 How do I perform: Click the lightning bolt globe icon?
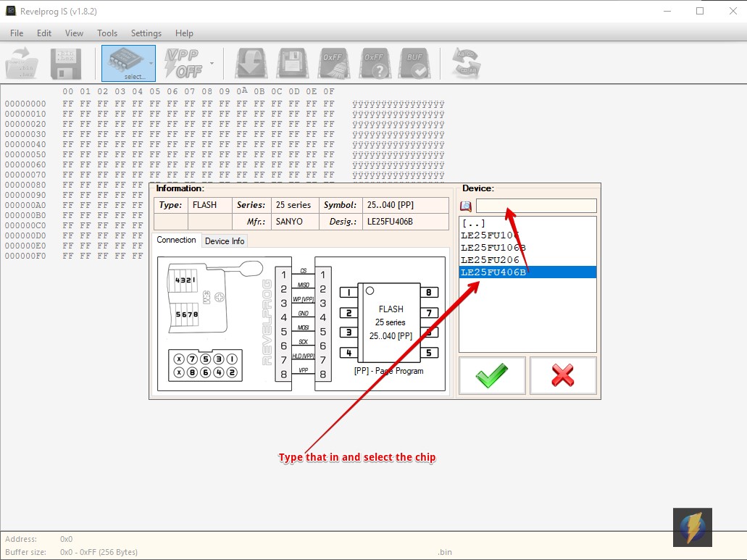pyautogui.click(x=692, y=527)
